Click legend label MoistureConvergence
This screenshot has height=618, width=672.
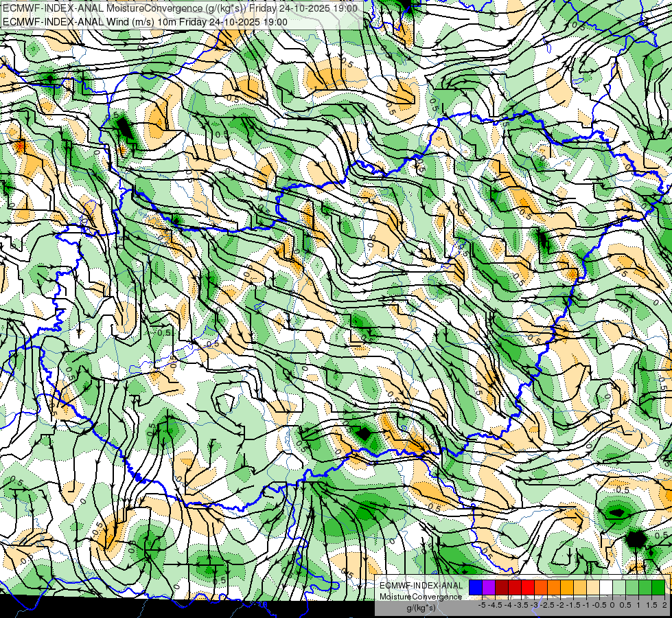421,597
